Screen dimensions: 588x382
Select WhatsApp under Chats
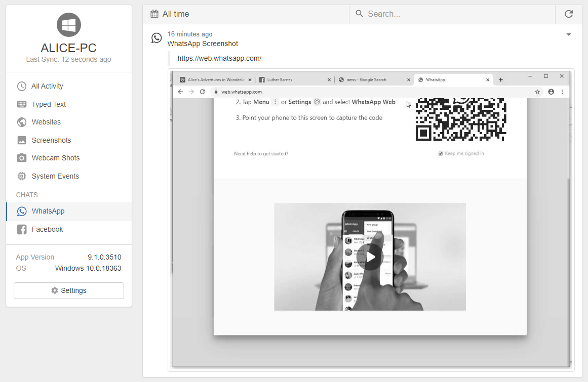pyautogui.click(x=68, y=211)
